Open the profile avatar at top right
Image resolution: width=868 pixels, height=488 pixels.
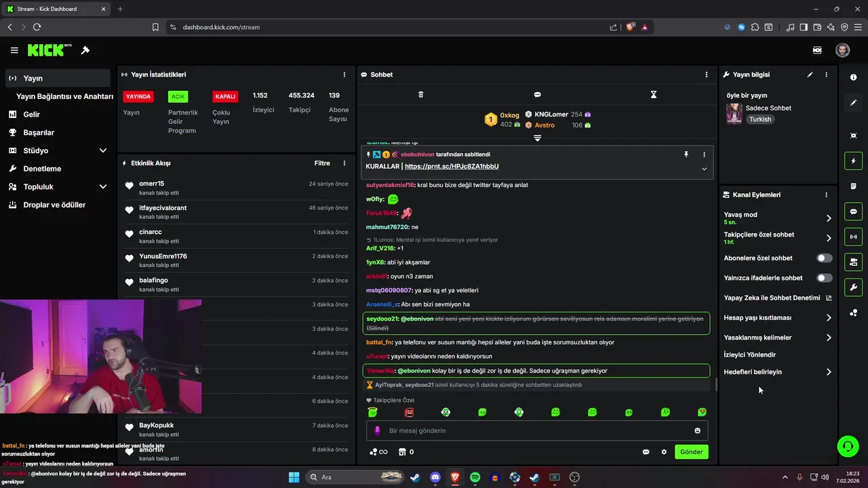tap(842, 50)
